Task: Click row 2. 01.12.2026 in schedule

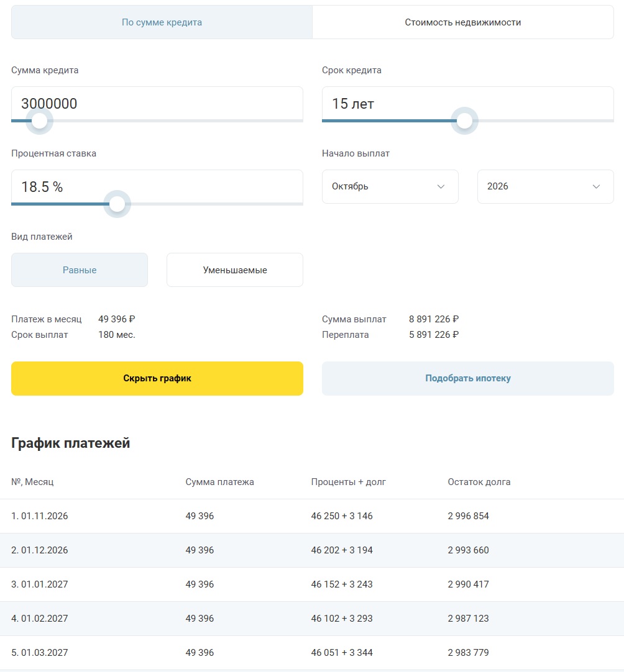Action: click(312, 550)
